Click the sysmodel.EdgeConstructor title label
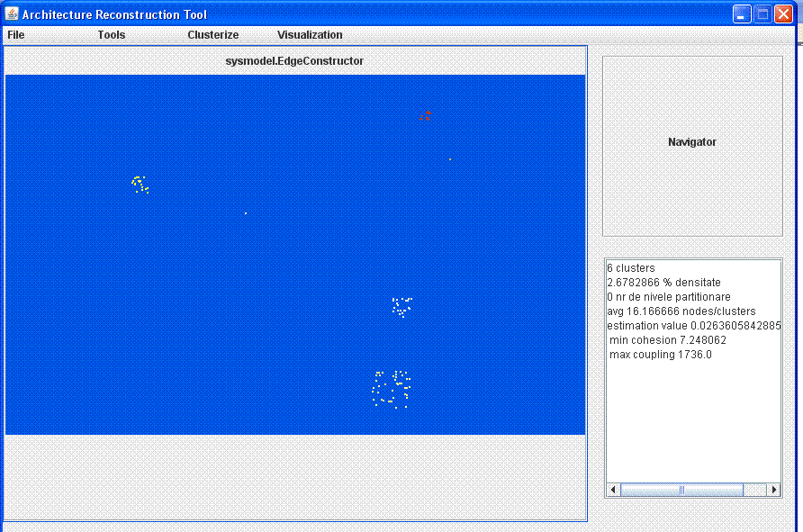803x532 pixels. pyautogui.click(x=294, y=61)
